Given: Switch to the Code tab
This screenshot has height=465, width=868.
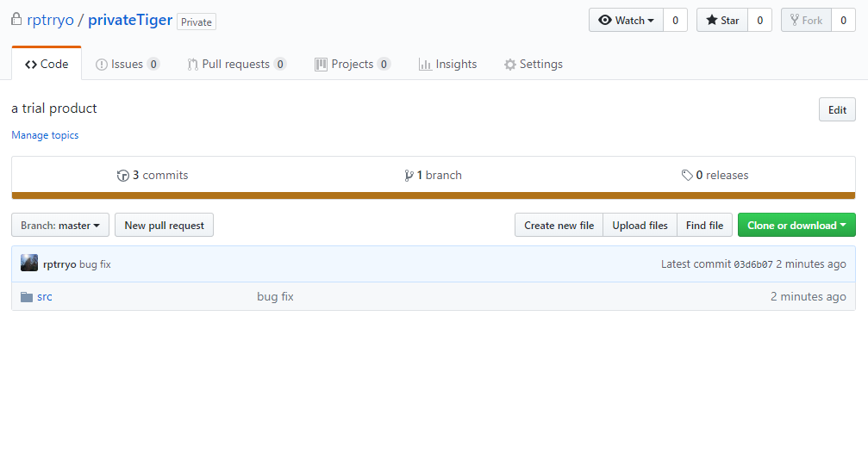Looking at the screenshot, I should (47, 64).
